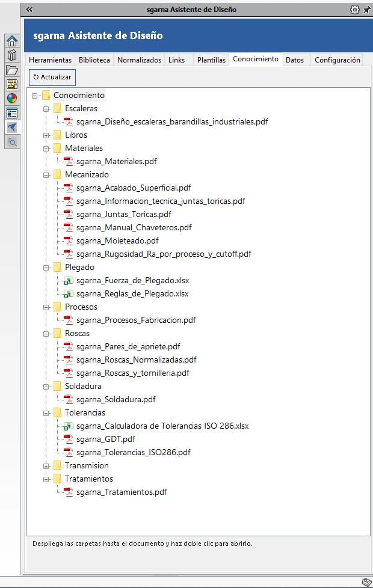Select sgarna_GDT.pdf in Tolerancias
373x588 pixels.
[105, 439]
